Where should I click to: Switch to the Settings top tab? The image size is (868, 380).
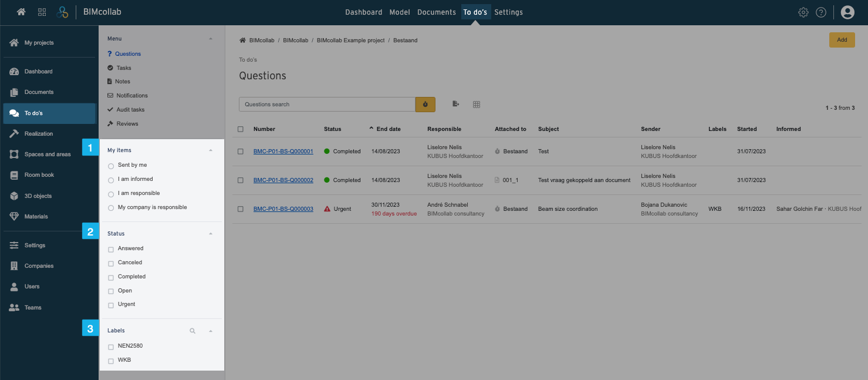(x=508, y=12)
